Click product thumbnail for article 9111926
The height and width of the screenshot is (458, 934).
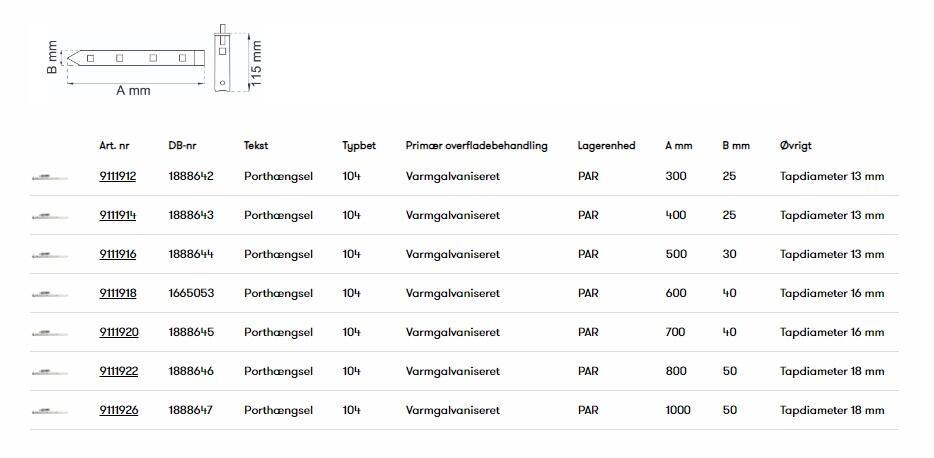49,411
